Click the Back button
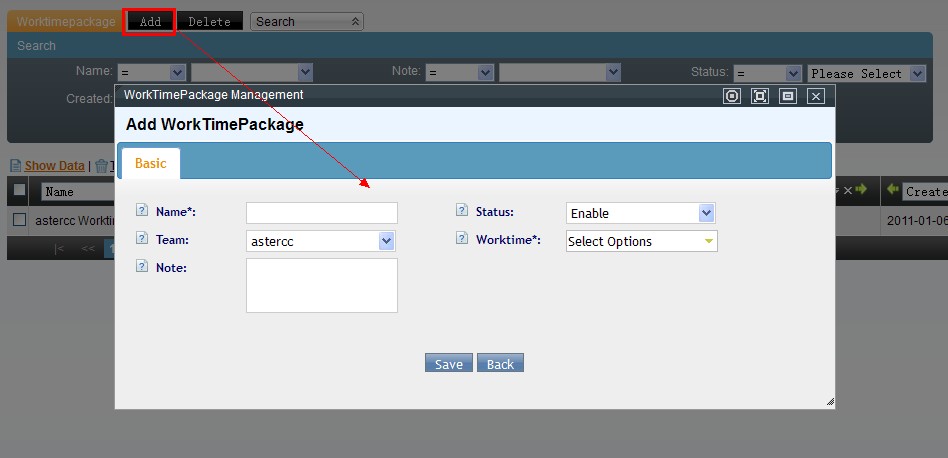948x458 pixels. click(x=500, y=363)
